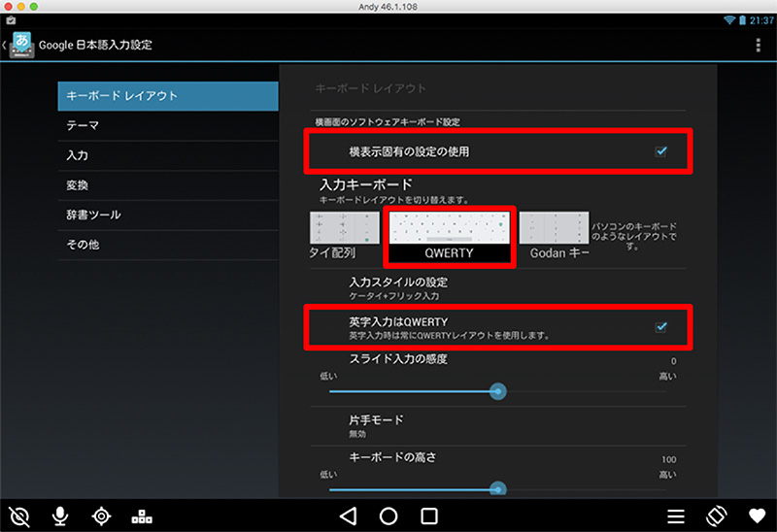Click the heart icon in bottom bar
The height and width of the screenshot is (532, 777).
pyautogui.click(x=757, y=516)
